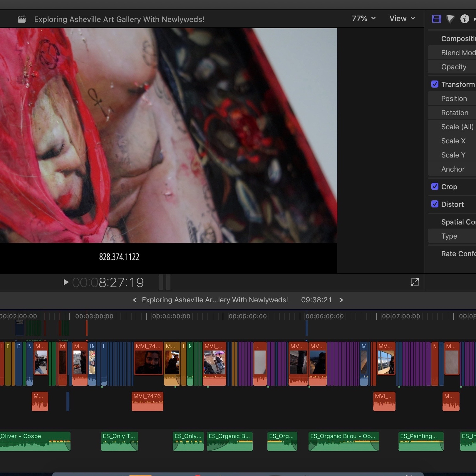Click the project name in timeline header
The width and height of the screenshot is (476, 476).
[215, 300]
